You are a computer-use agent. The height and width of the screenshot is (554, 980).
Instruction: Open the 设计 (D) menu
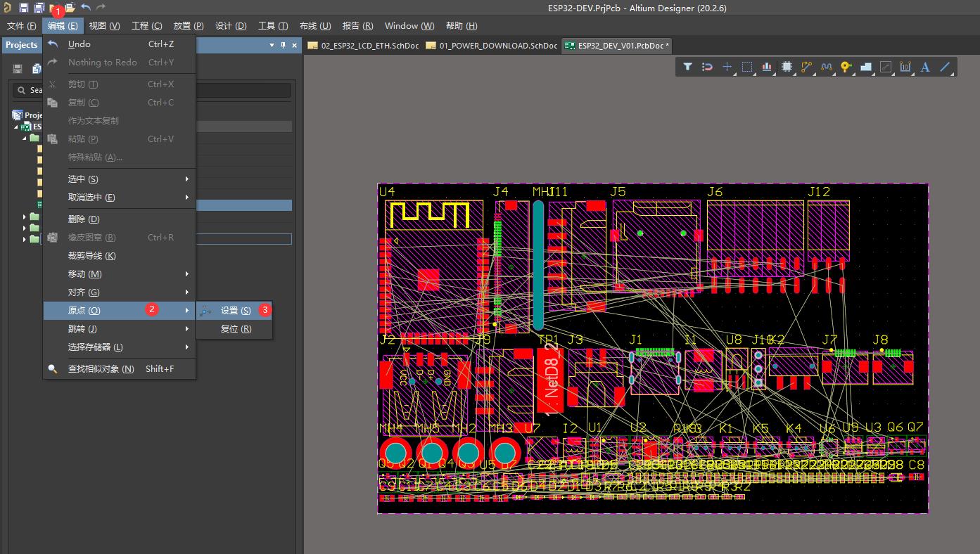(x=231, y=26)
